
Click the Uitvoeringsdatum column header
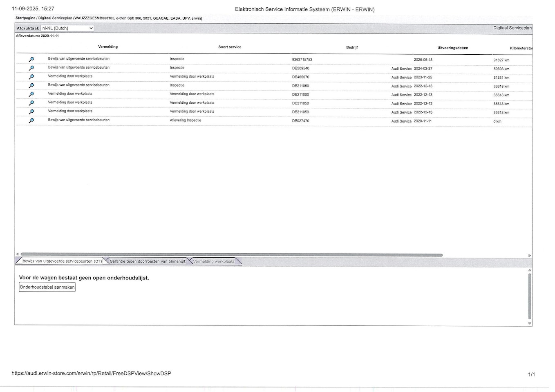tap(452, 48)
